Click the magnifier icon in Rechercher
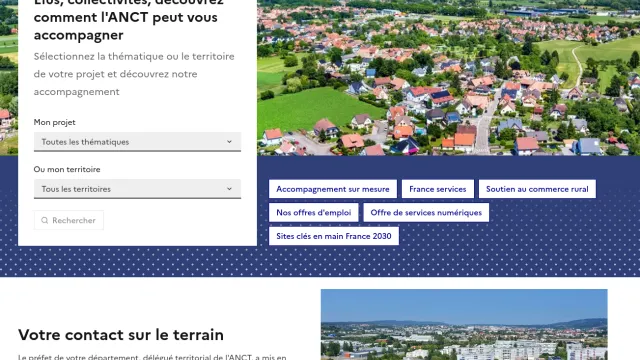This screenshot has width=640, height=360. coord(44,220)
